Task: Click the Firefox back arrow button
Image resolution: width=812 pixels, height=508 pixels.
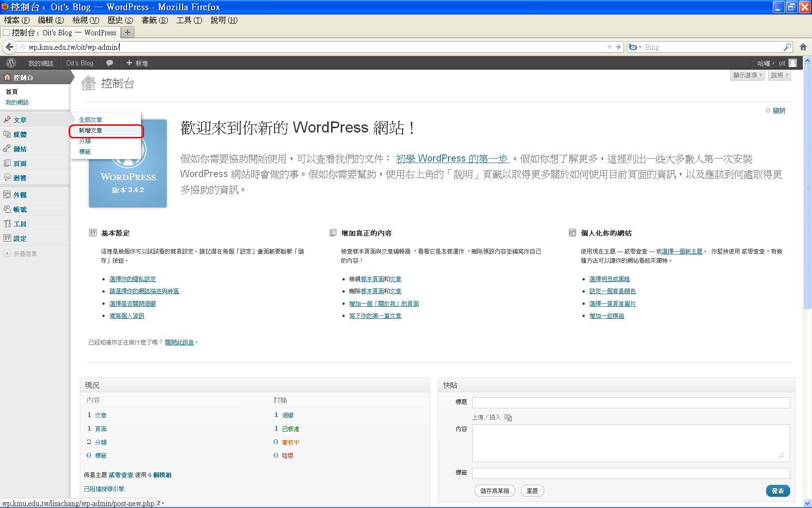Action: (x=9, y=47)
